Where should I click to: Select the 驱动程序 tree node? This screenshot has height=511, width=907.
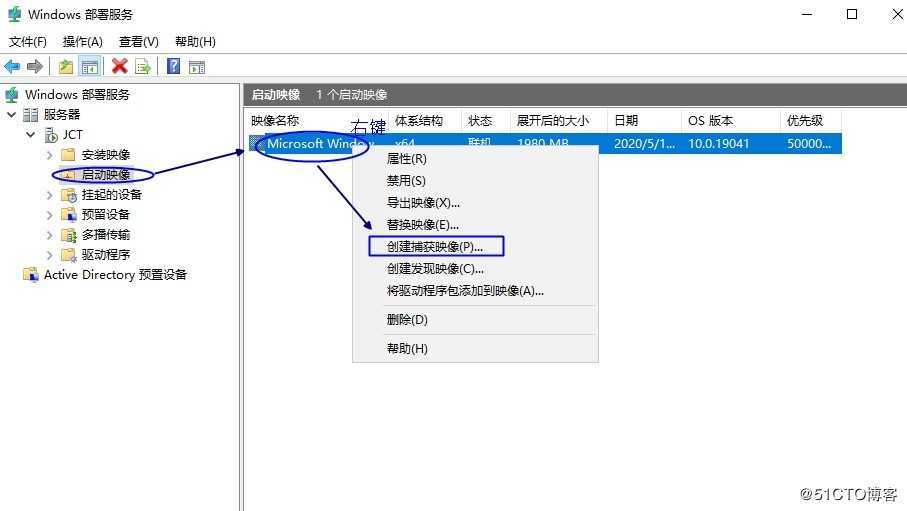click(106, 254)
